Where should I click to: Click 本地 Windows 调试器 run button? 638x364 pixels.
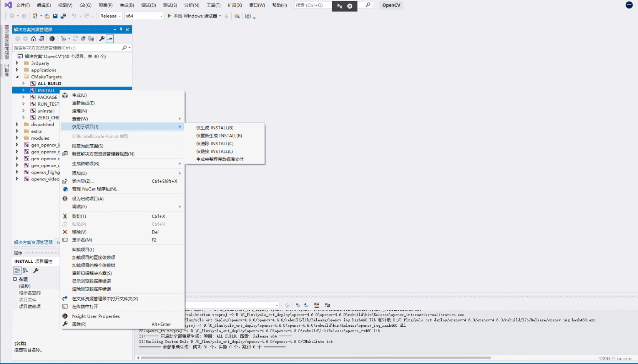(x=192, y=16)
